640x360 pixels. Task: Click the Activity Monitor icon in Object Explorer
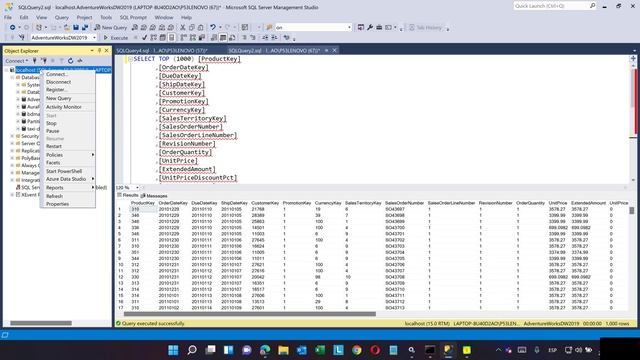[80, 60]
